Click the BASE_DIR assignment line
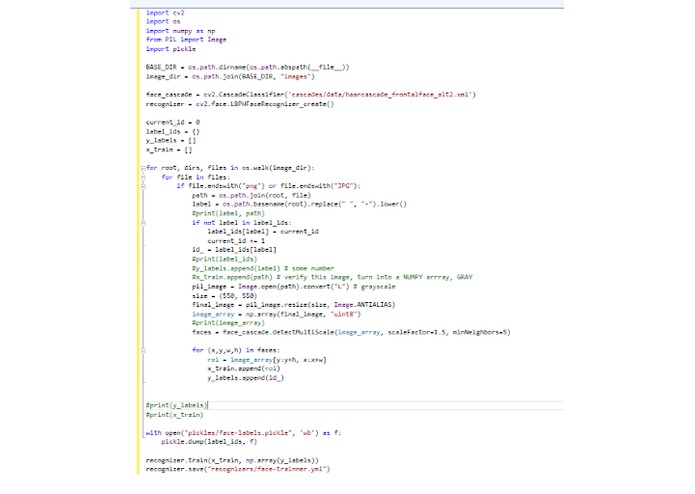 (247, 67)
